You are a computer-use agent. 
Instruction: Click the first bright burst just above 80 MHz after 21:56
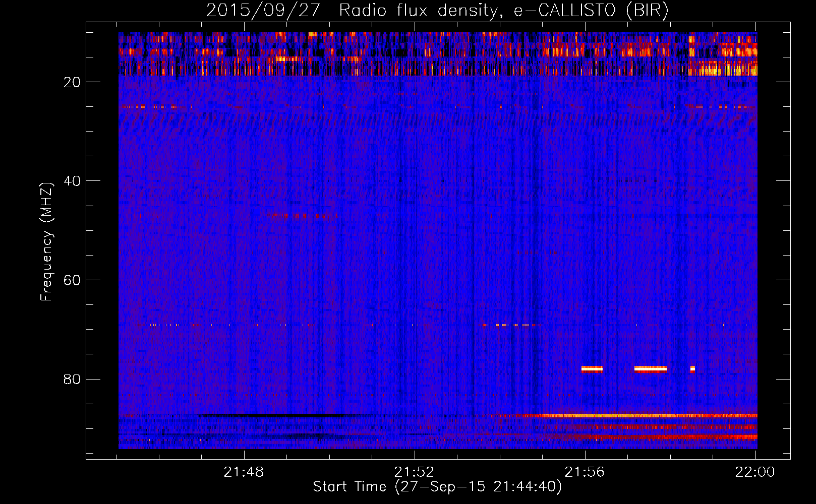592,369
